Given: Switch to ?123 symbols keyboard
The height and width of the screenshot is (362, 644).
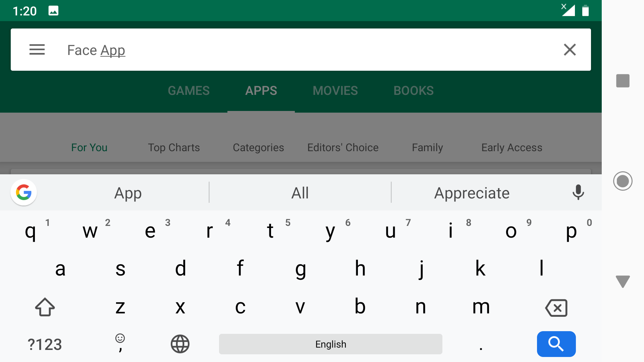Looking at the screenshot, I should pyautogui.click(x=45, y=345).
